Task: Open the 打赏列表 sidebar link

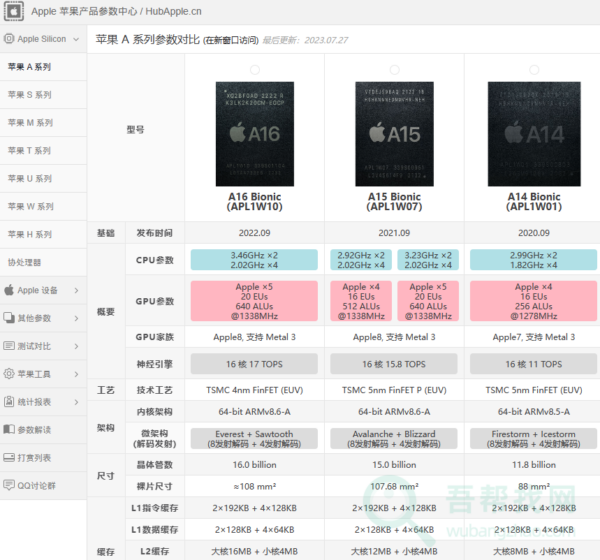Action: click(x=33, y=458)
